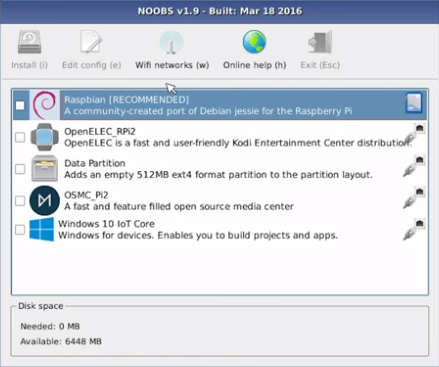Click the Install disk icon
This screenshot has width=439, height=367.
[29, 42]
